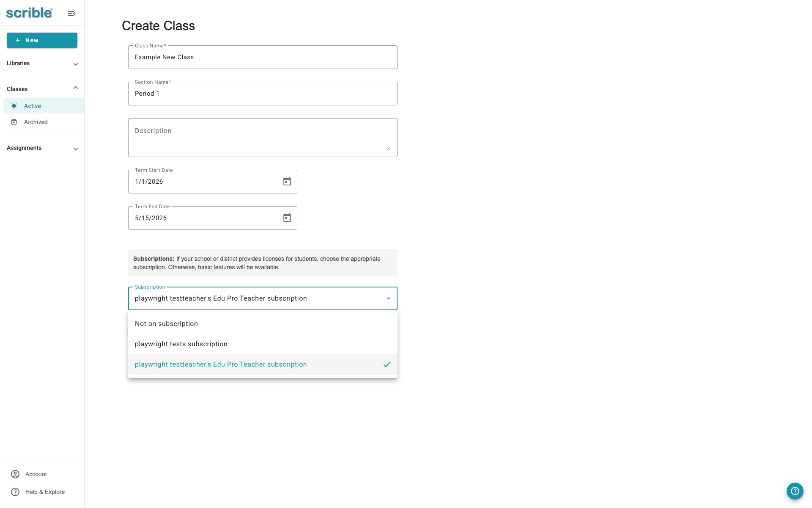Collapse the sidebar using the menu icon
This screenshot has width=812, height=508.
tap(71, 13)
